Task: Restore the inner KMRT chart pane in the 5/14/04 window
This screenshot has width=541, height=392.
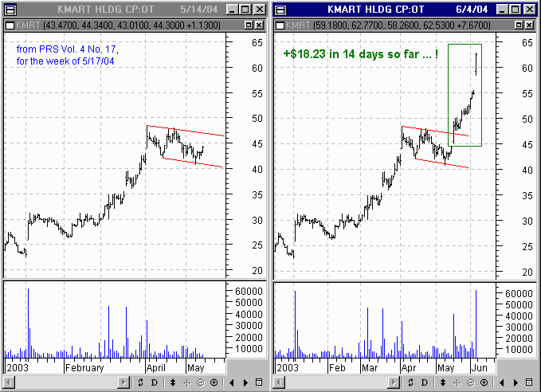Action: [x=249, y=25]
